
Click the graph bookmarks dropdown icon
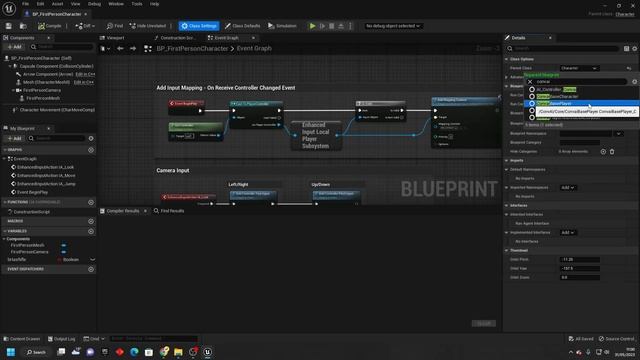[104, 49]
